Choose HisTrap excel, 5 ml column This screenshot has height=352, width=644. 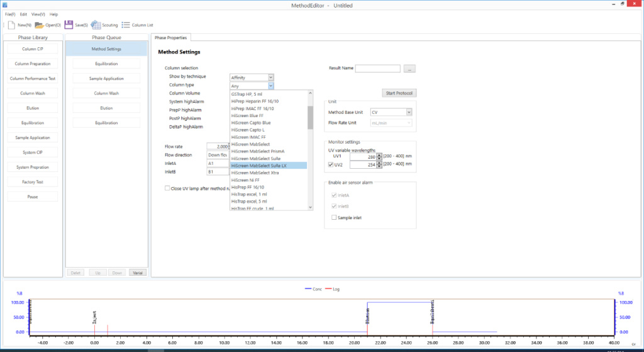pos(269,202)
